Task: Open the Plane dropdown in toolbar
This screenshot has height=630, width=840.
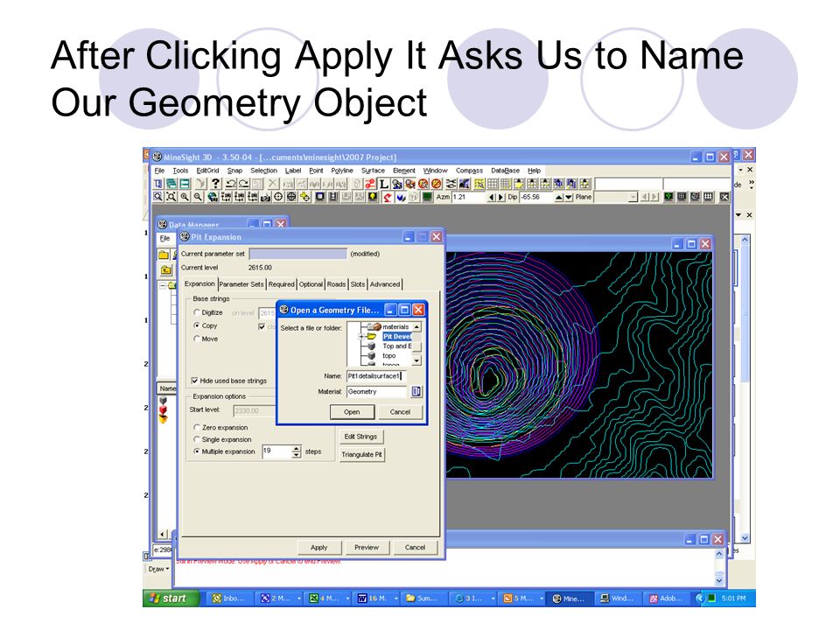Action: pyautogui.click(x=633, y=197)
